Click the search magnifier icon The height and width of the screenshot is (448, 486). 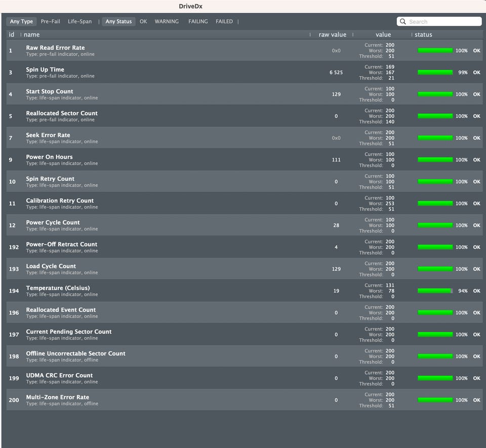click(x=402, y=21)
